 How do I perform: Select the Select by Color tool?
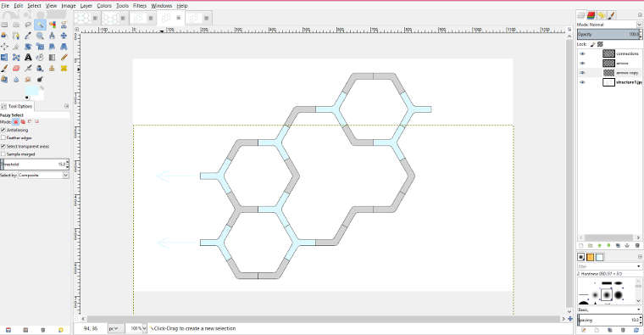click(53, 25)
